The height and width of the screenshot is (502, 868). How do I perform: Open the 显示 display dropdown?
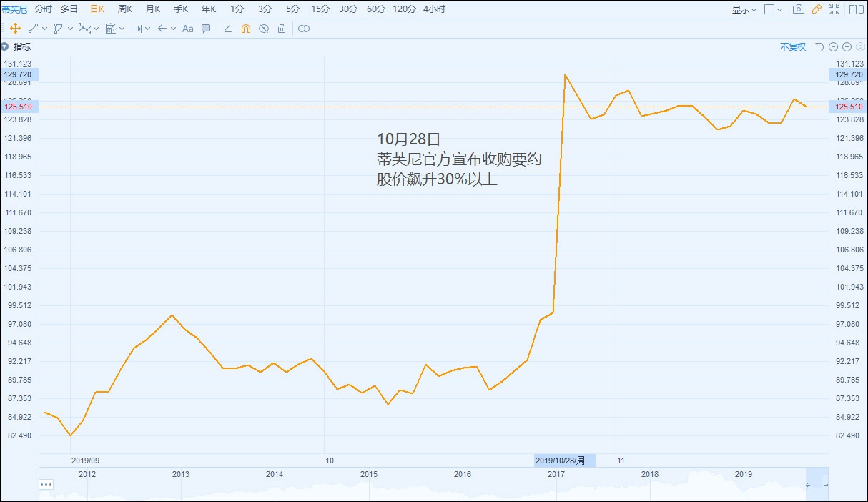point(744,9)
